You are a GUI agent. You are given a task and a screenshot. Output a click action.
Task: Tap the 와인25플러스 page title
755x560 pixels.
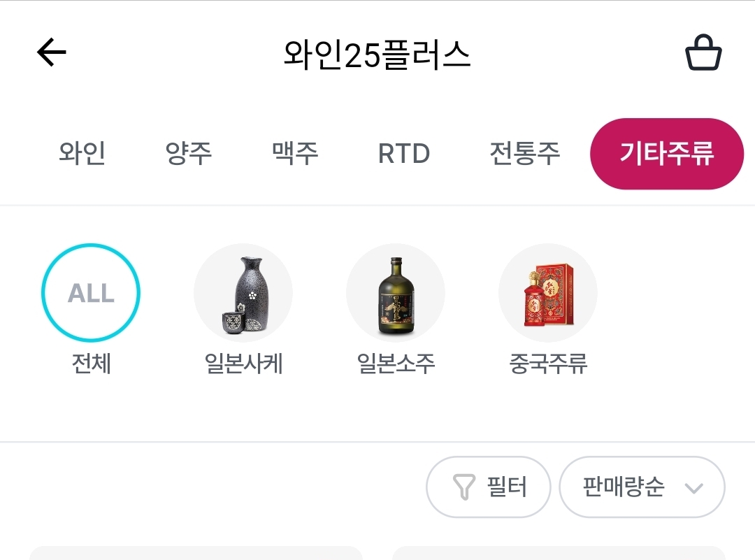[x=377, y=54]
